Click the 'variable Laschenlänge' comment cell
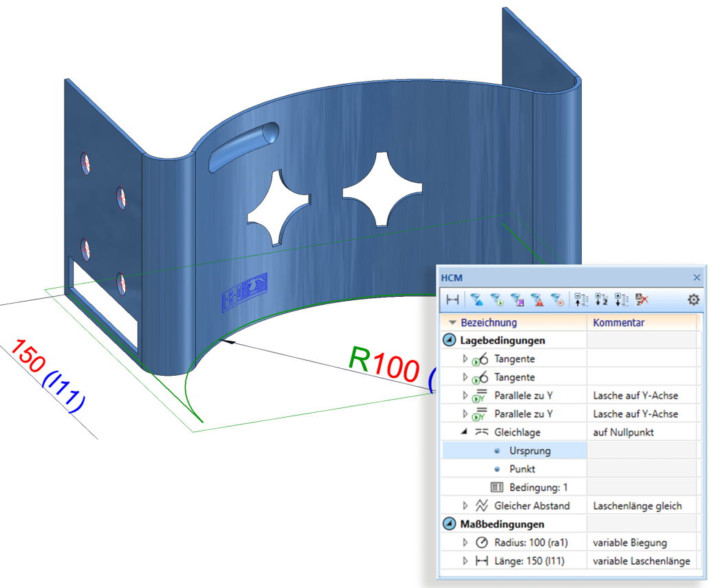 (641, 561)
